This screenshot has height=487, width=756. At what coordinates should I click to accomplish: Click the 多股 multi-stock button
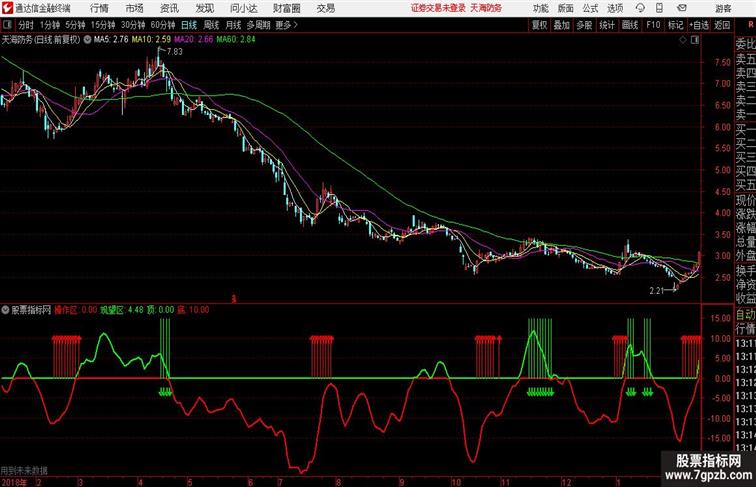(584, 25)
